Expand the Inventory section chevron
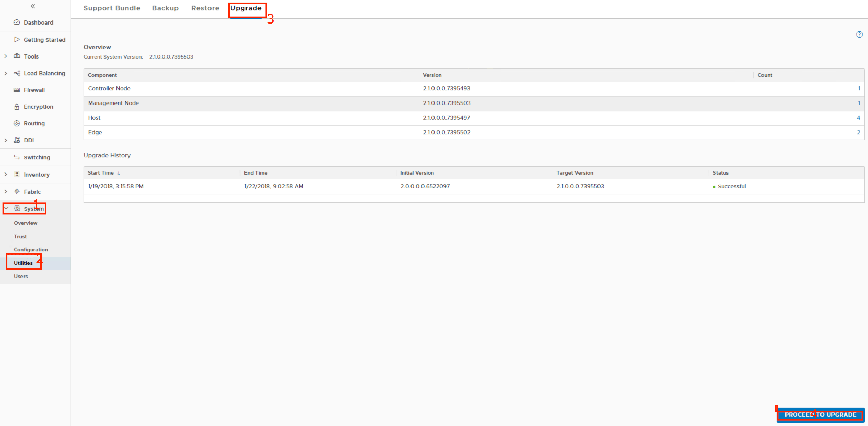The height and width of the screenshot is (426, 868). pyautogui.click(x=6, y=174)
